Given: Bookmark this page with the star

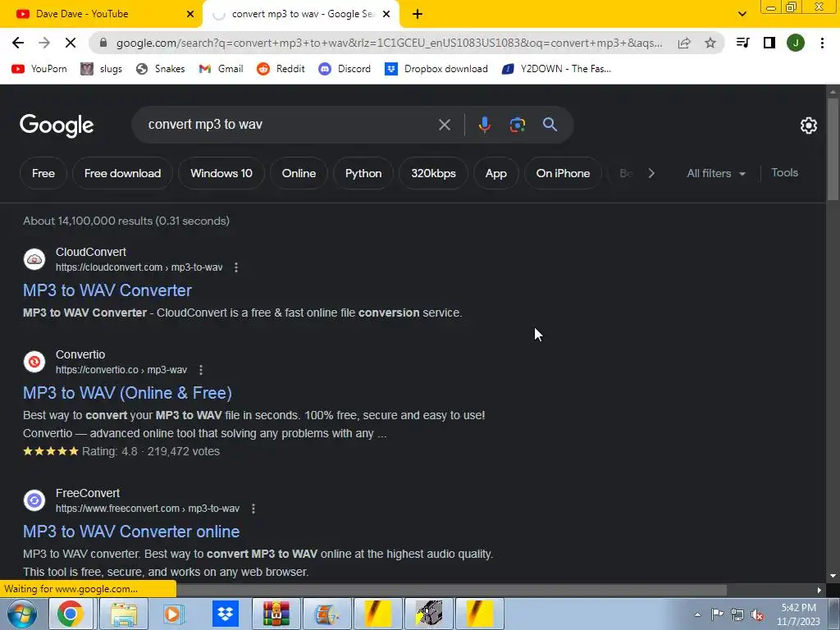Looking at the screenshot, I should (710, 43).
